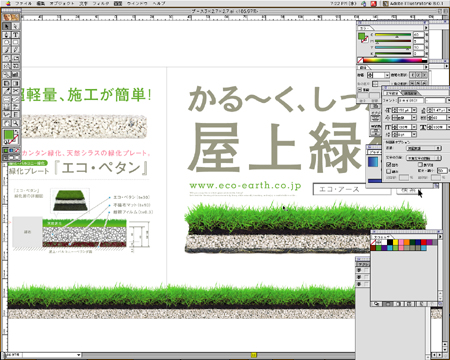Select the Rotate tool
The width and height of the screenshot is (450, 360).
(7, 58)
